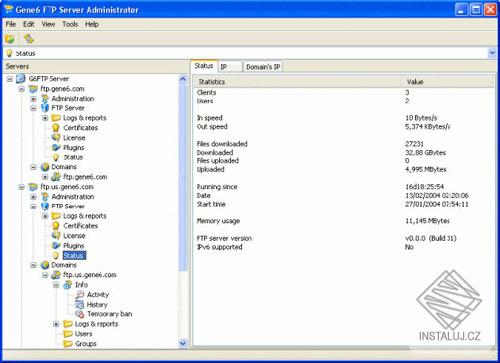
Task: Click the Info node icon
Action: click(x=68, y=285)
